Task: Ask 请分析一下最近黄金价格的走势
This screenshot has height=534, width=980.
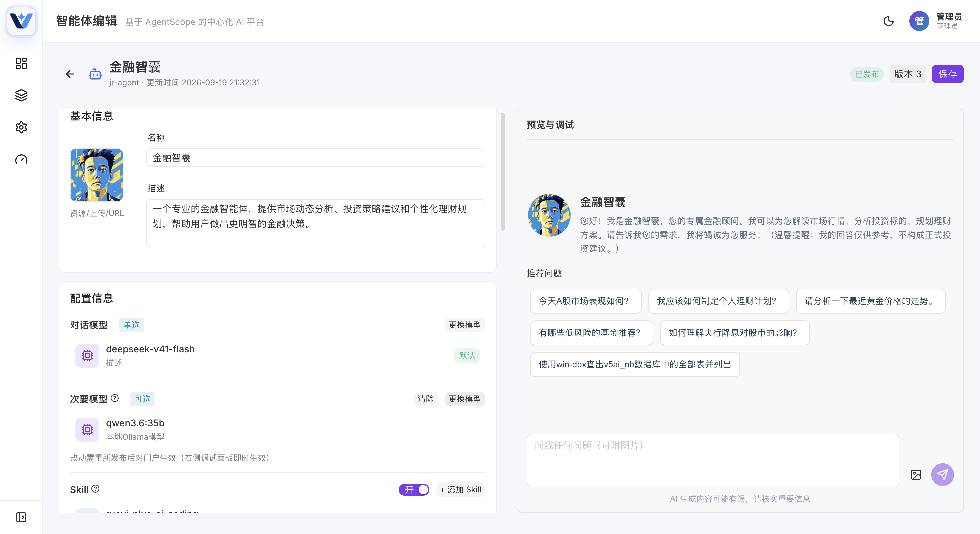Action: pyautogui.click(x=870, y=301)
